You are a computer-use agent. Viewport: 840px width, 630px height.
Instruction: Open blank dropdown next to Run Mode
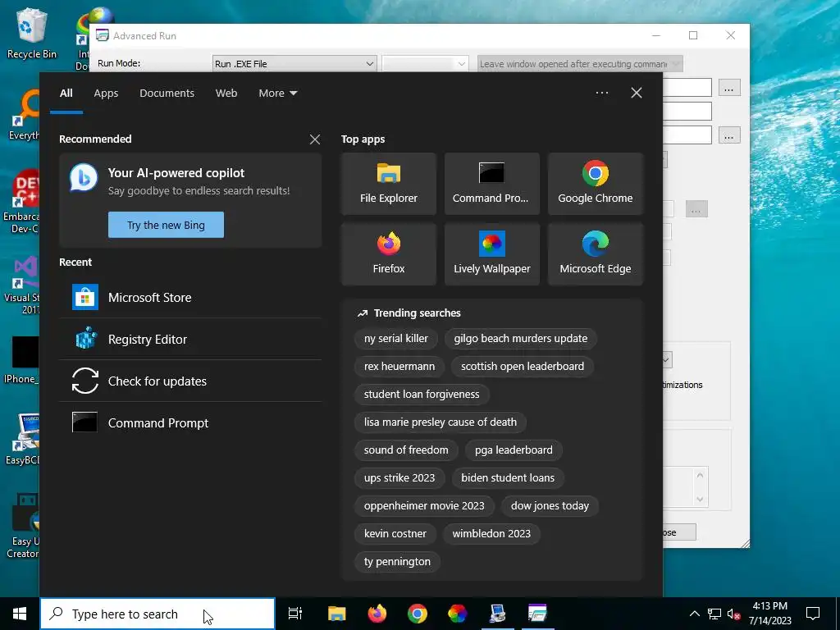point(426,64)
